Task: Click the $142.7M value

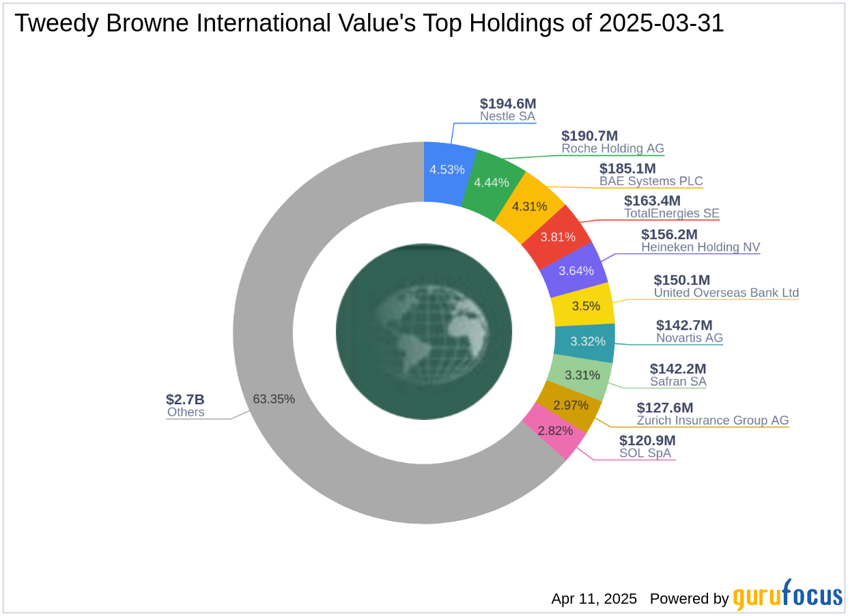Action: [x=683, y=325]
